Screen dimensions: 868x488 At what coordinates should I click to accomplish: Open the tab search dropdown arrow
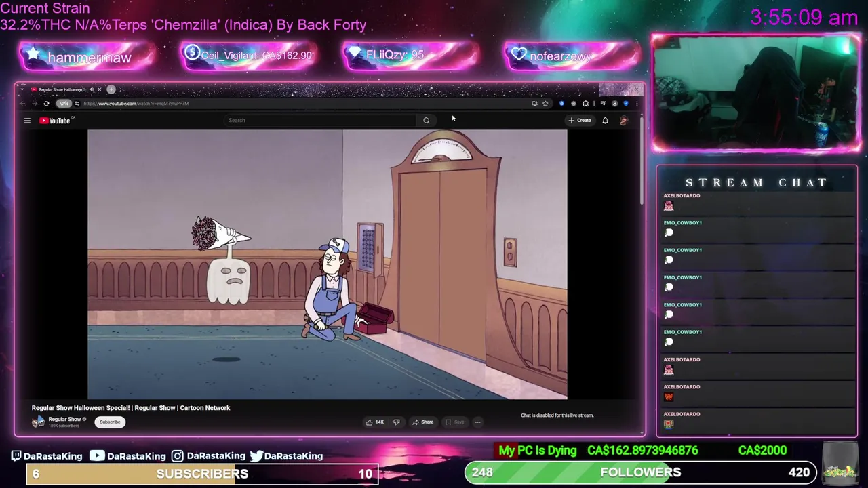[22, 89]
